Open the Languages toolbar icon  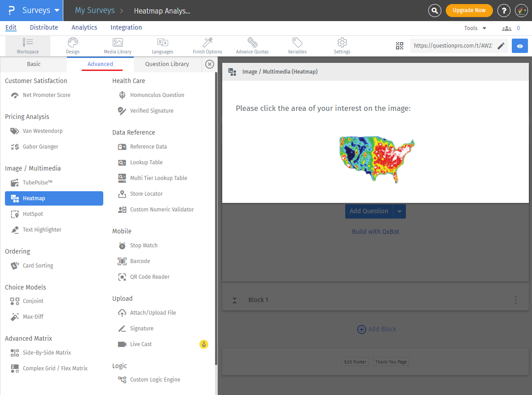162,45
